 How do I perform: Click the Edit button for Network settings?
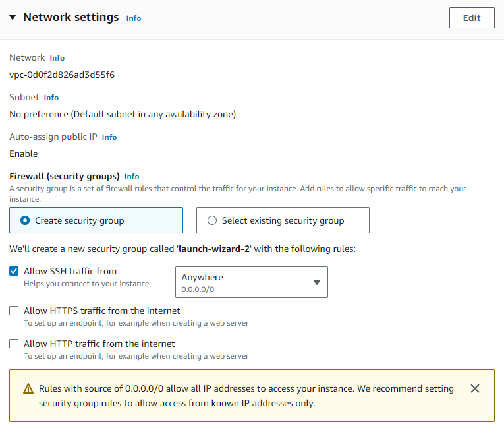[472, 18]
